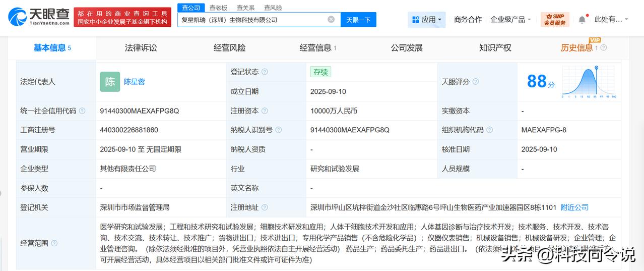Click the 深圳市市场监督管理局 registration authority
The height and width of the screenshot is (271, 644).
coord(135,207)
